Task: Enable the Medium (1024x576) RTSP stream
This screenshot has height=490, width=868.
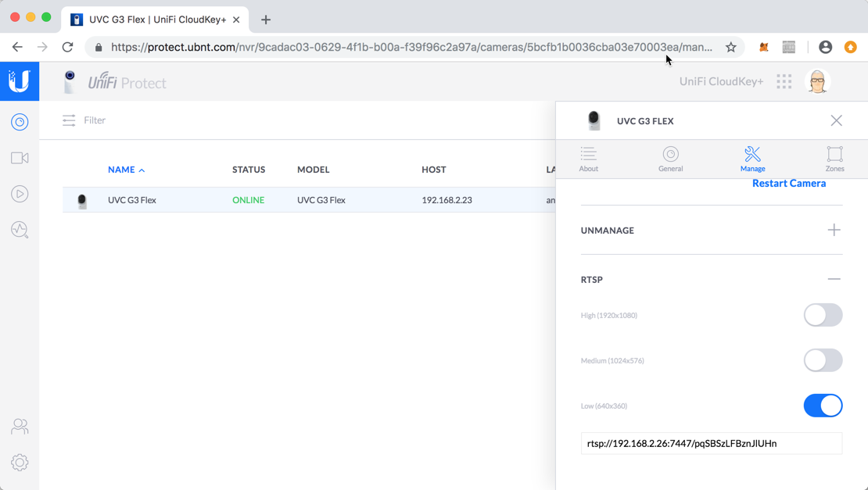Action: point(823,360)
